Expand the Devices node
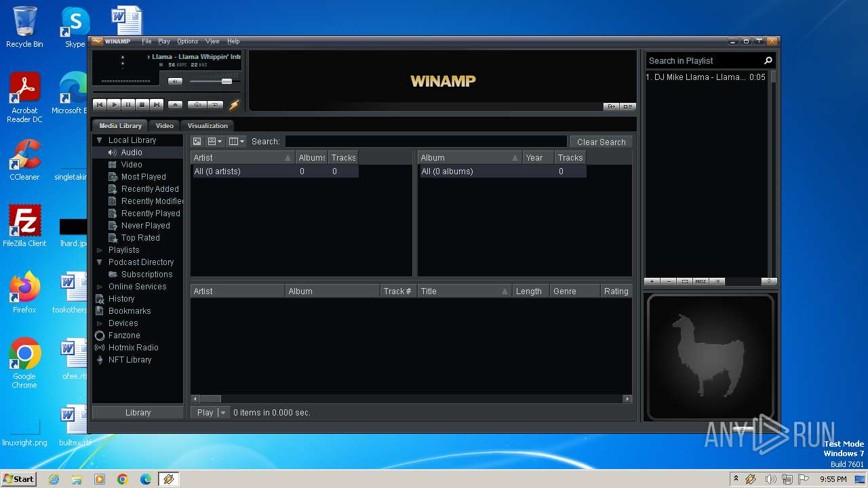The image size is (868, 488). click(100, 323)
